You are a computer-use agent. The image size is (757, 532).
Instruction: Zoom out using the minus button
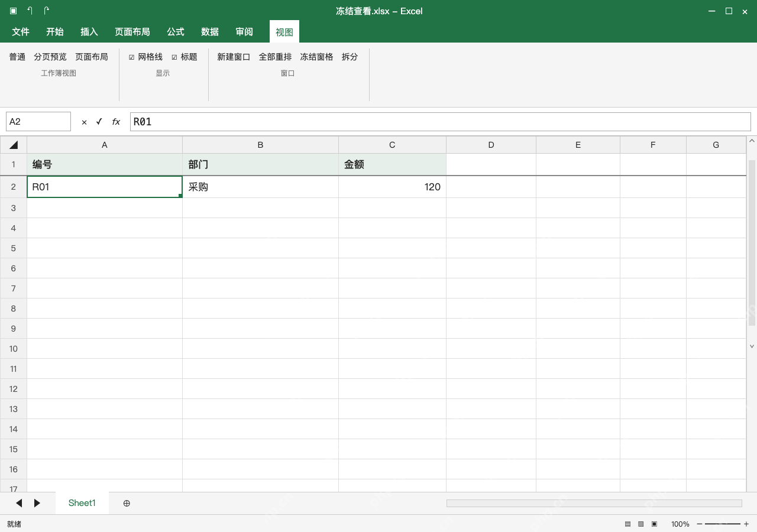coord(700,524)
